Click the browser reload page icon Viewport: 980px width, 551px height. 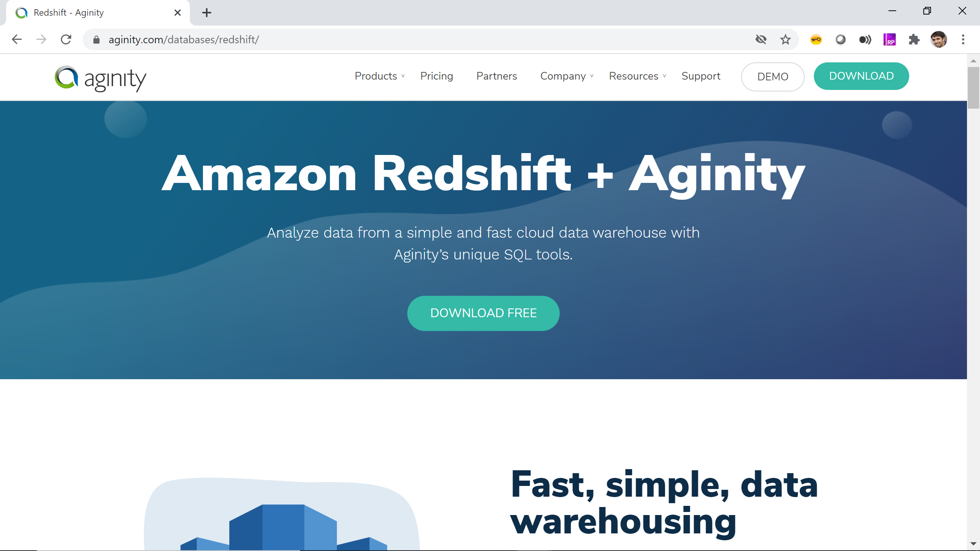(x=66, y=39)
